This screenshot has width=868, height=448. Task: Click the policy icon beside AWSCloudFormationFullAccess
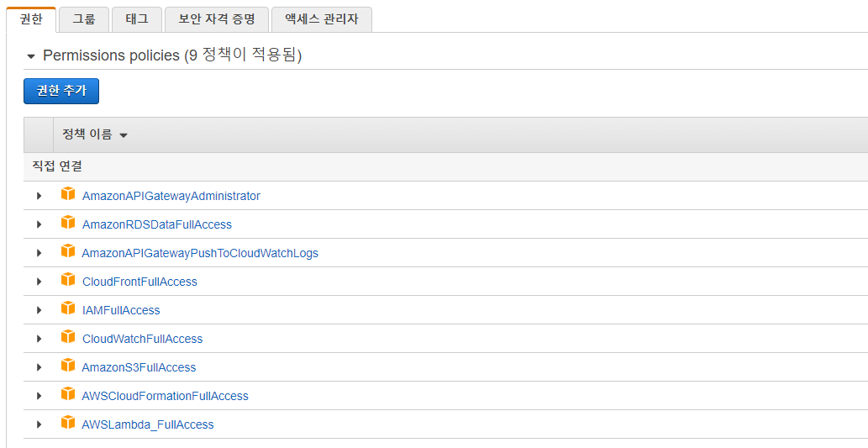point(68,393)
